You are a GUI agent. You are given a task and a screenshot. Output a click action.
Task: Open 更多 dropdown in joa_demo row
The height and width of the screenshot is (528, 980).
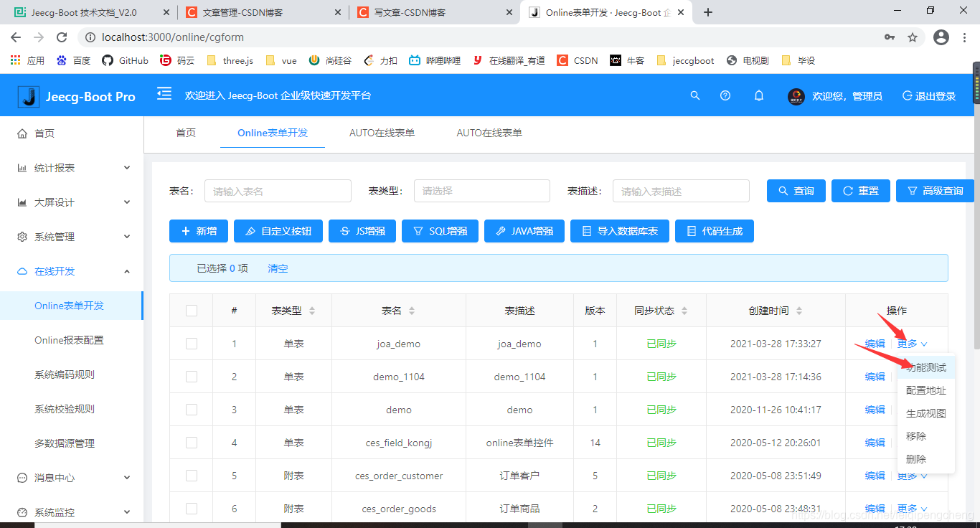pyautogui.click(x=912, y=344)
